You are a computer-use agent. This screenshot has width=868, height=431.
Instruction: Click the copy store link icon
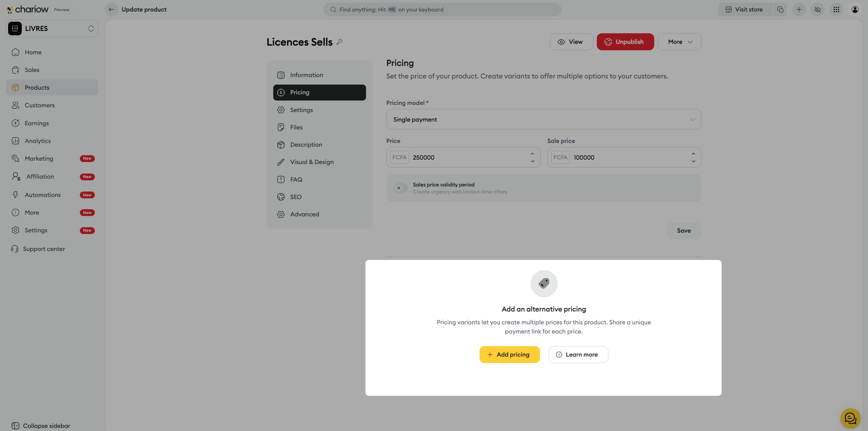click(x=780, y=10)
